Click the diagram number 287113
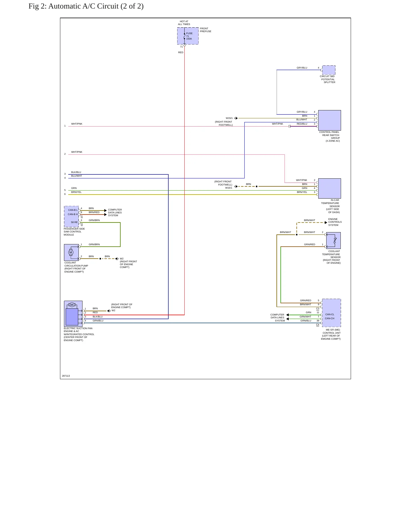Viewport: 411px width, 532px height. [66, 376]
